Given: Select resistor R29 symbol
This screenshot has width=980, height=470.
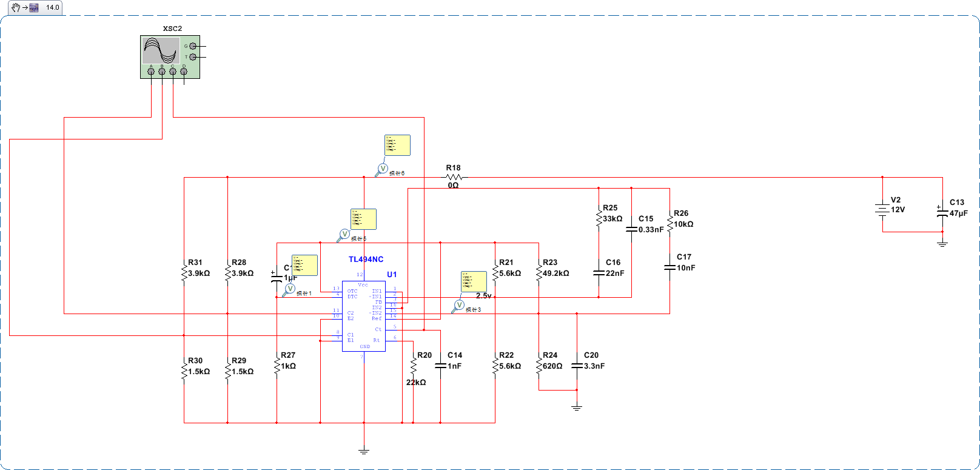Looking at the screenshot, I should pos(227,371).
